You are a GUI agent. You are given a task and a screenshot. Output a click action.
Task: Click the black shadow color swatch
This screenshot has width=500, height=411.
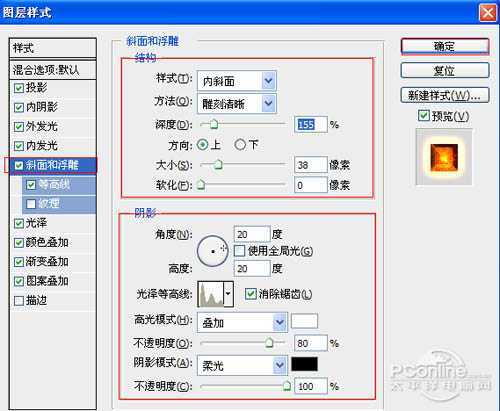(x=304, y=364)
